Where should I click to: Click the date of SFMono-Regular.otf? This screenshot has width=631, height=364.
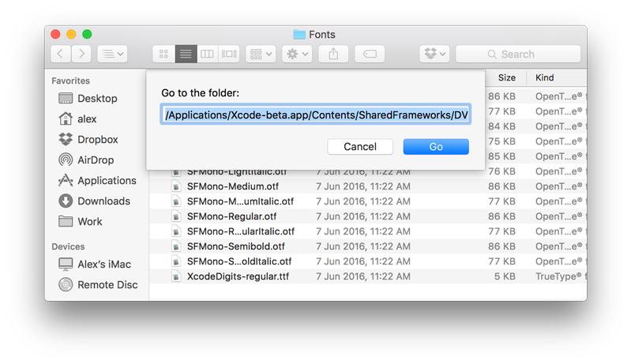(x=363, y=216)
